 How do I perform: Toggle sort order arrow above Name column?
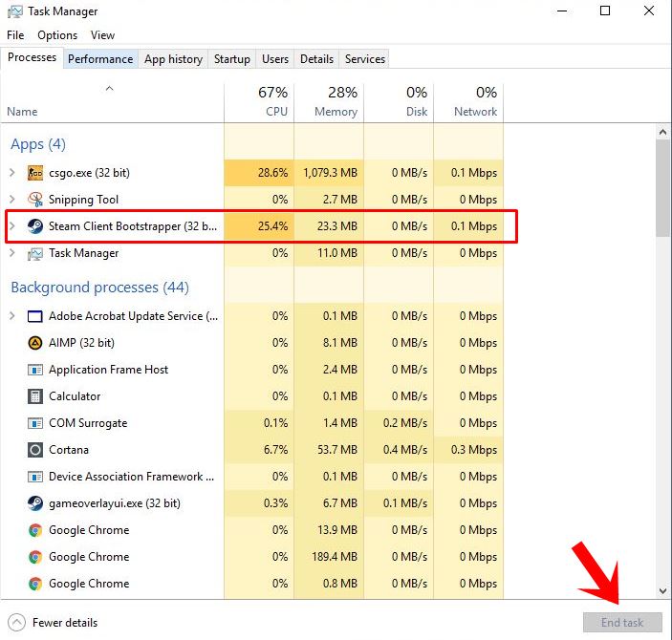(x=110, y=89)
